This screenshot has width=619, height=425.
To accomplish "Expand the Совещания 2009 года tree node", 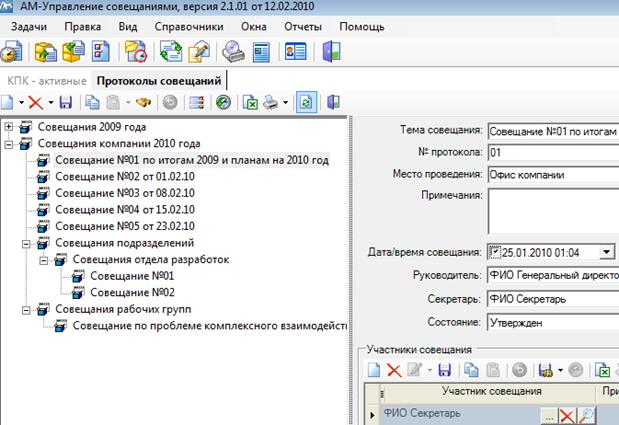I will click(10, 127).
